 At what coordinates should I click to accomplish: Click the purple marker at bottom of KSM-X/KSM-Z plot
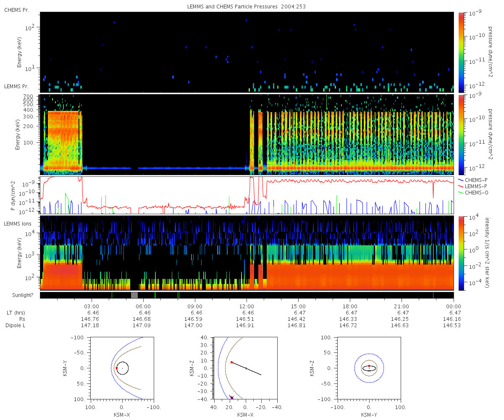(x=232, y=397)
